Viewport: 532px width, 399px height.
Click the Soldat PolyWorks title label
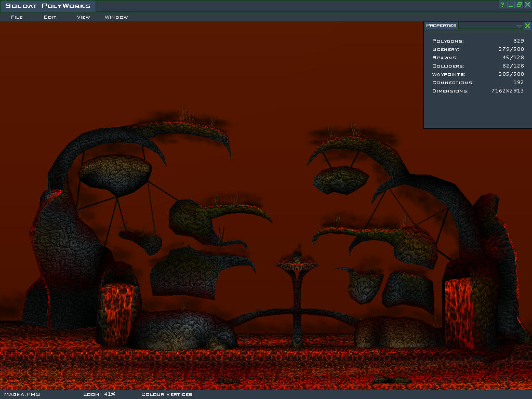48,6
